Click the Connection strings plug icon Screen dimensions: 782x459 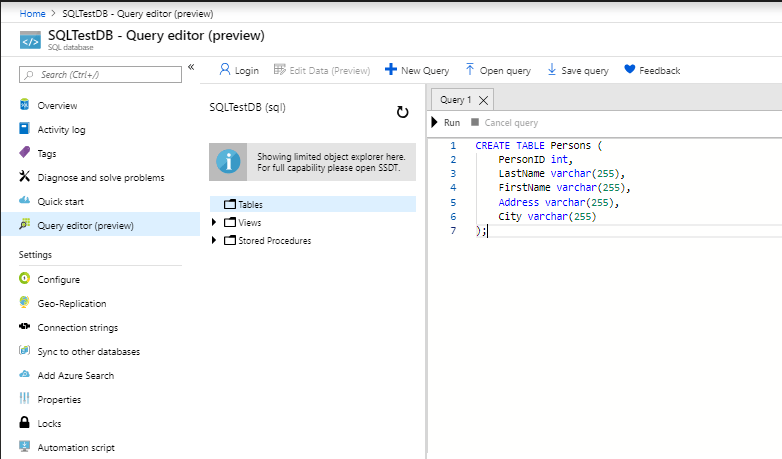(x=24, y=326)
